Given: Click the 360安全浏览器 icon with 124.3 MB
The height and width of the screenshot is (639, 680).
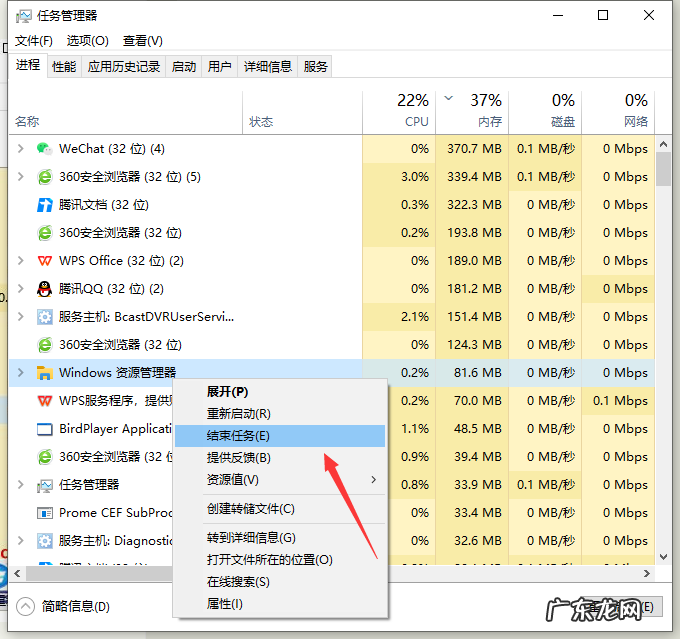Looking at the screenshot, I should tap(44, 345).
